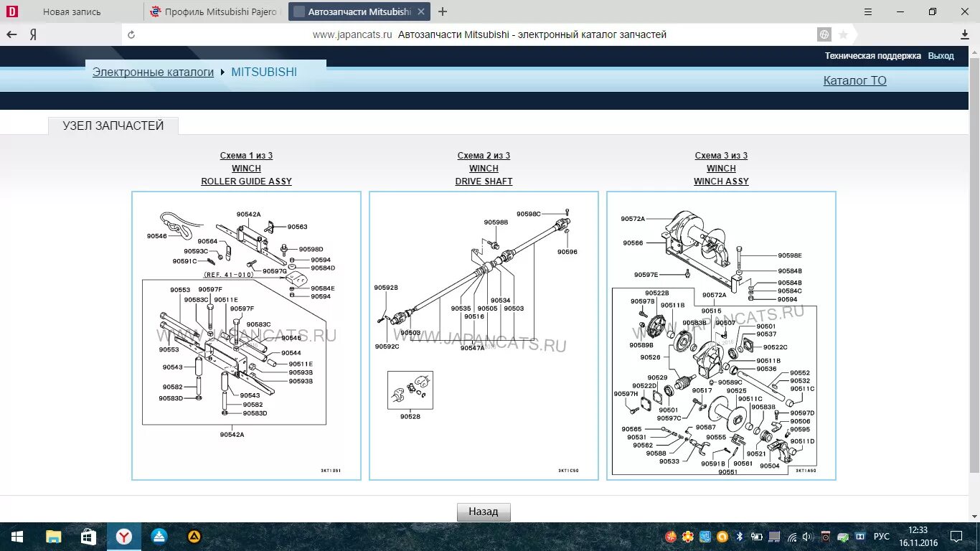The width and height of the screenshot is (980, 551).
Task: Open File Explorer from the taskbar
Action: 54,537
